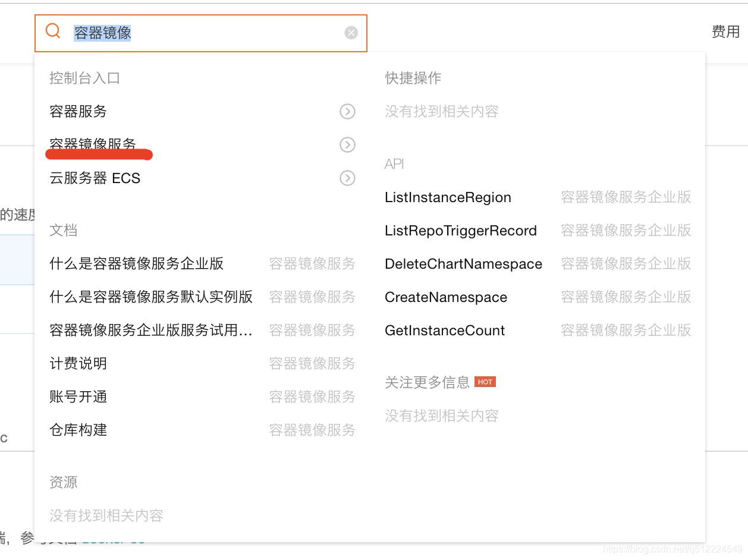Image resolution: width=748 pixels, height=560 pixels.
Task: Select DeleteChartNamespace API
Action: click(x=463, y=264)
